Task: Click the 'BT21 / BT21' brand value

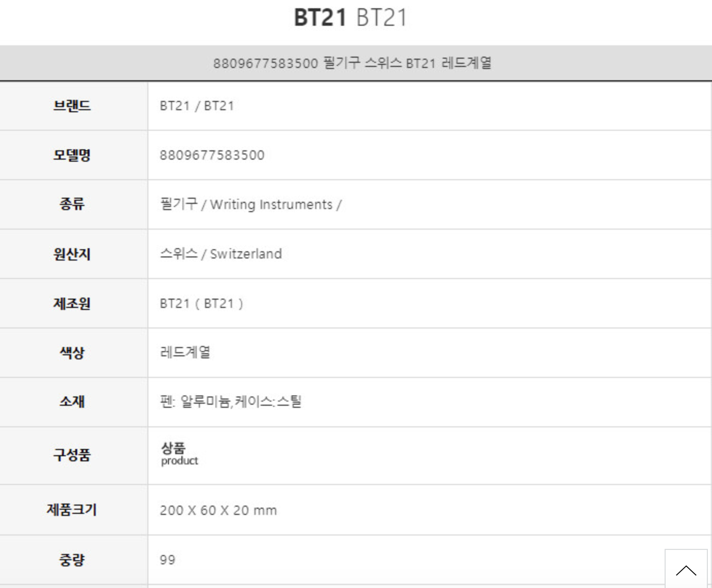Action: coord(197,106)
